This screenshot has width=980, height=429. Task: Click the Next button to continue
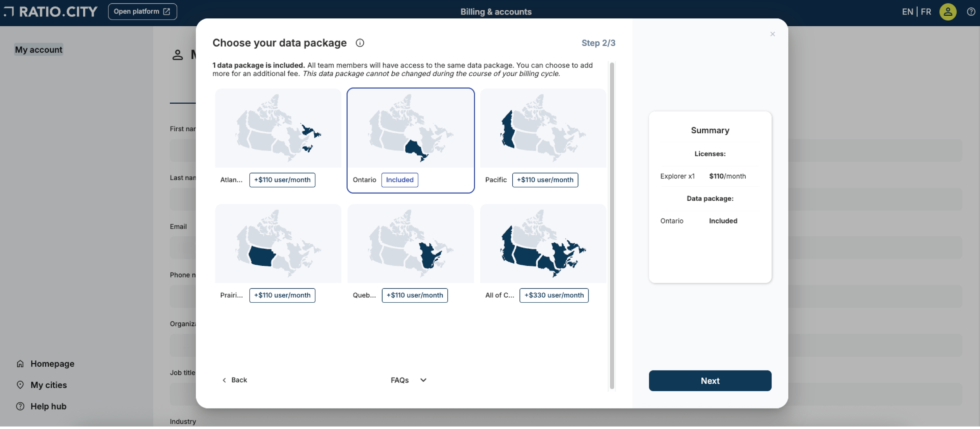(710, 380)
